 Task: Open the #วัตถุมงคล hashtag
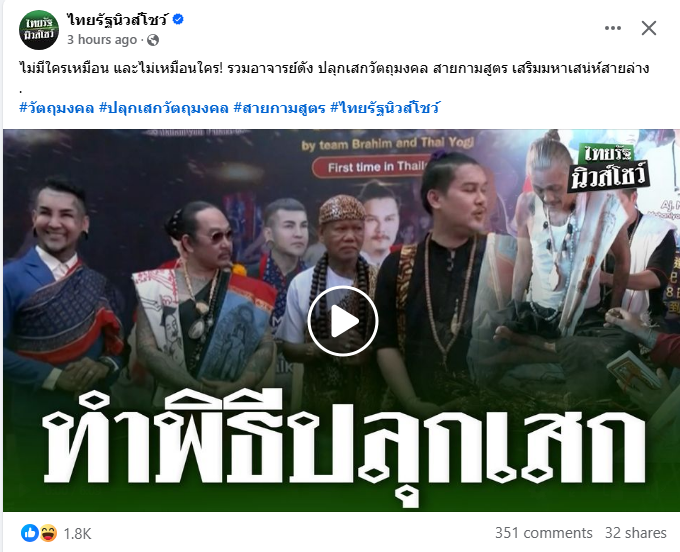(57, 108)
